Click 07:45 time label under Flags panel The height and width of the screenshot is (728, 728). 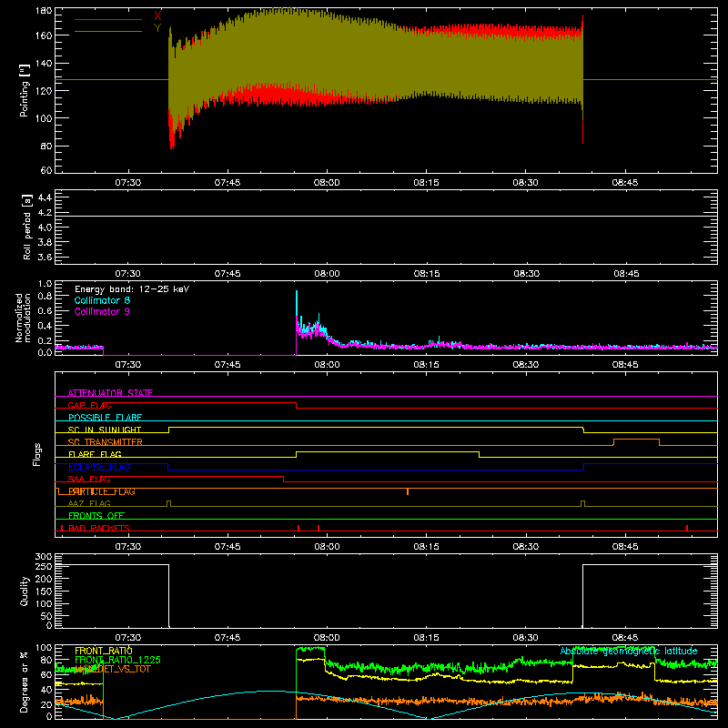[227, 547]
